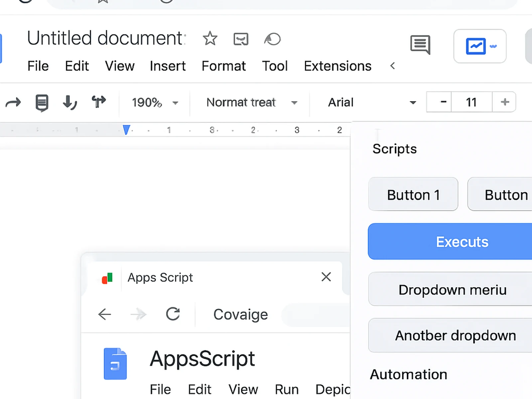Increase font size with plus stepper
This screenshot has width=532, height=399.
click(504, 102)
